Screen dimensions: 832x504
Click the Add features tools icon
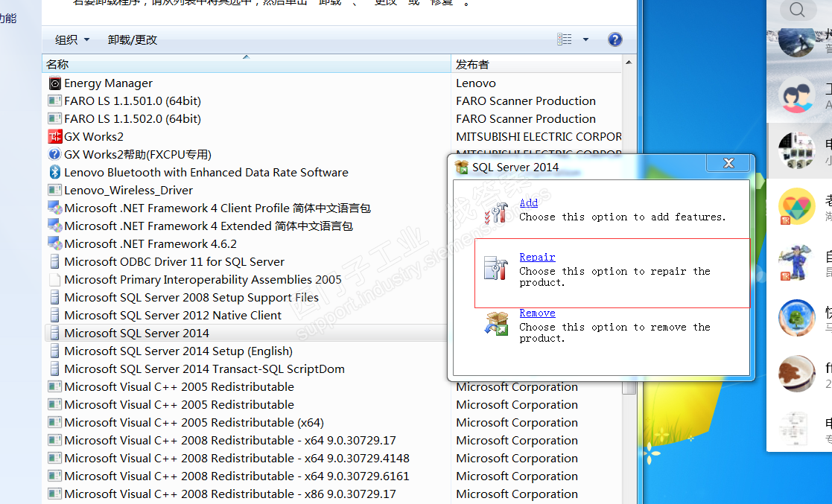click(x=496, y=213)
